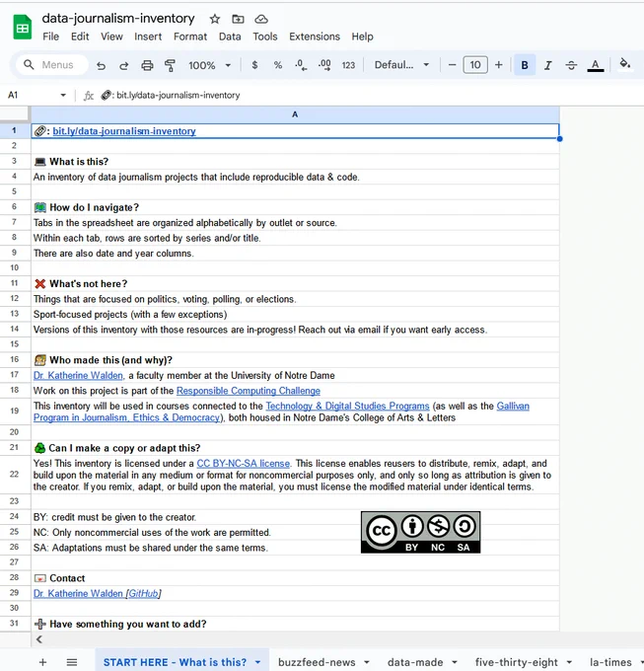Select the 'Contact' heading cell
The height and width of the screenshot is (671, 644).
tap(295, 578)
